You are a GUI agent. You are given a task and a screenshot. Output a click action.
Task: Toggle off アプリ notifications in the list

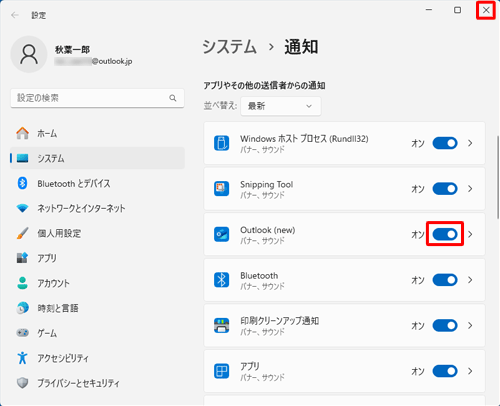[x=445, y=371]
